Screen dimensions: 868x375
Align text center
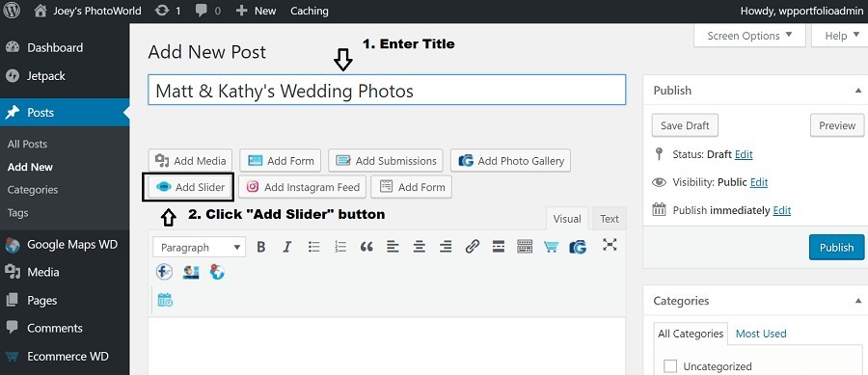pyautogui.click(x=420, y=247)
